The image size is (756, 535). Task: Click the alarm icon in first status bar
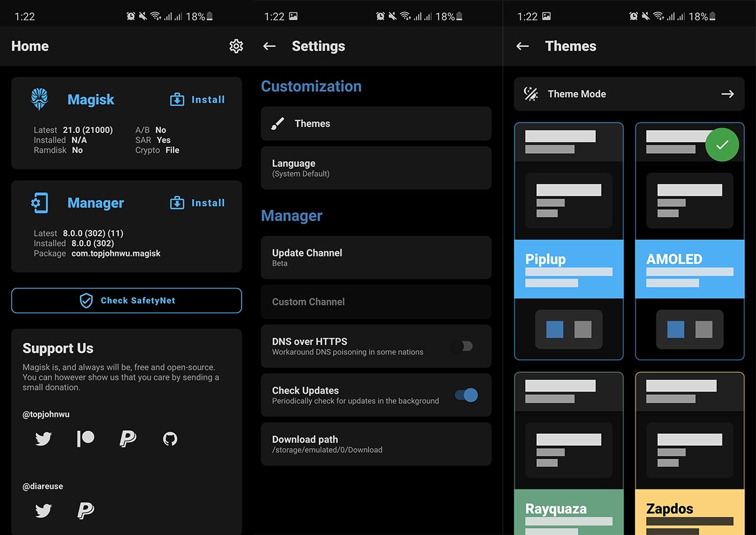click(x=131, y=17)
